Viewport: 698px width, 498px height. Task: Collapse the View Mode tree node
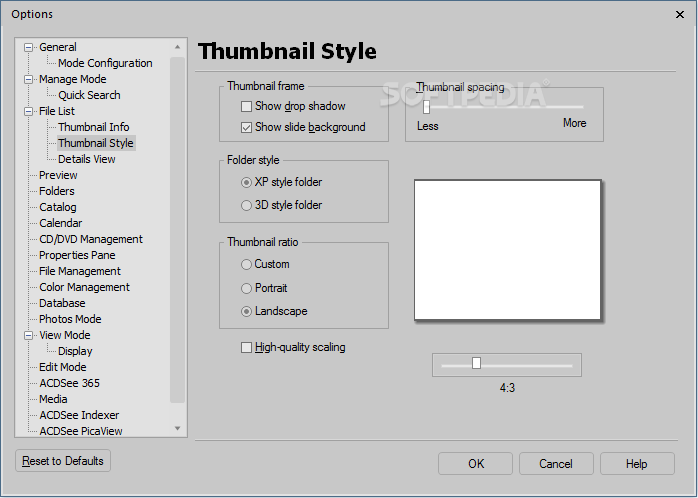coord(28,335)
